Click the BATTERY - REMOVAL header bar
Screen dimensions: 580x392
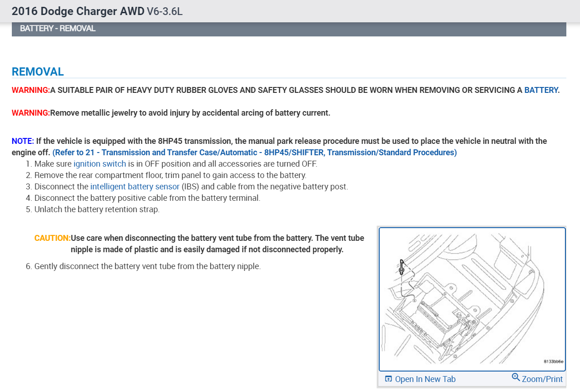point(289,29)
